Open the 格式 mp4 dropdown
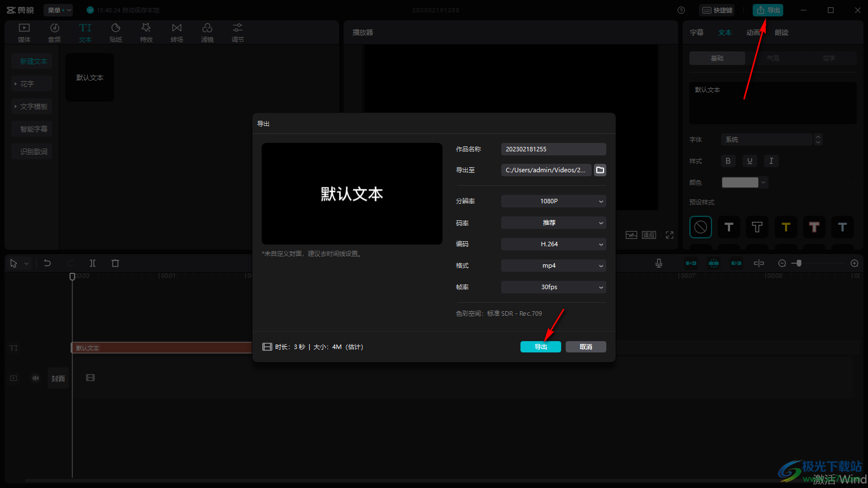Image resolution: width=868 pixels, height=488 pixels. tap(554, 265)
